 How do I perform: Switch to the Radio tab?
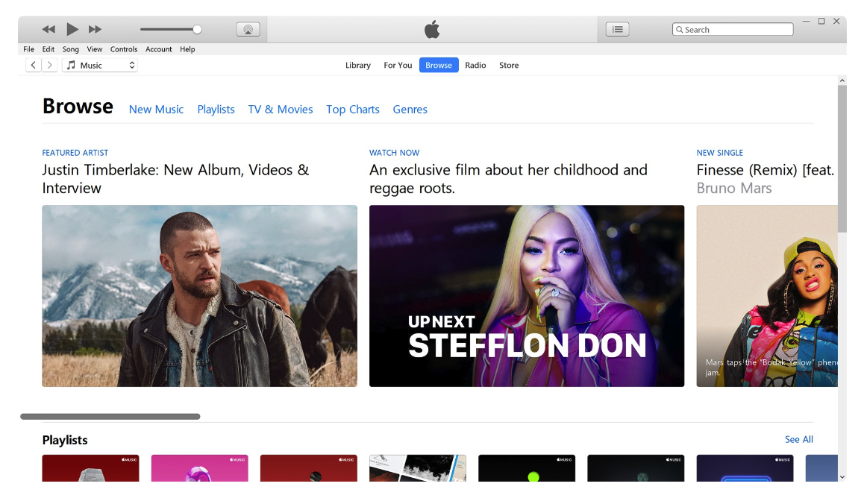pos(475,65)
